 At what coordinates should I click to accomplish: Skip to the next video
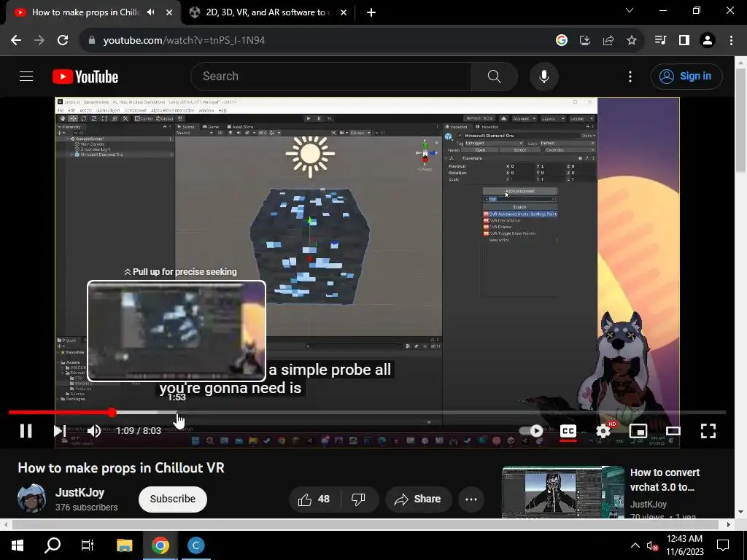(59, 431)
